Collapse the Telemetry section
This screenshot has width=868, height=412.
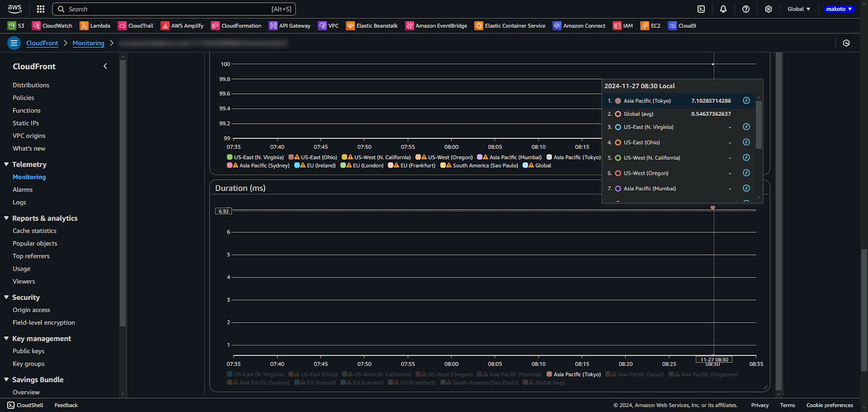7,165
